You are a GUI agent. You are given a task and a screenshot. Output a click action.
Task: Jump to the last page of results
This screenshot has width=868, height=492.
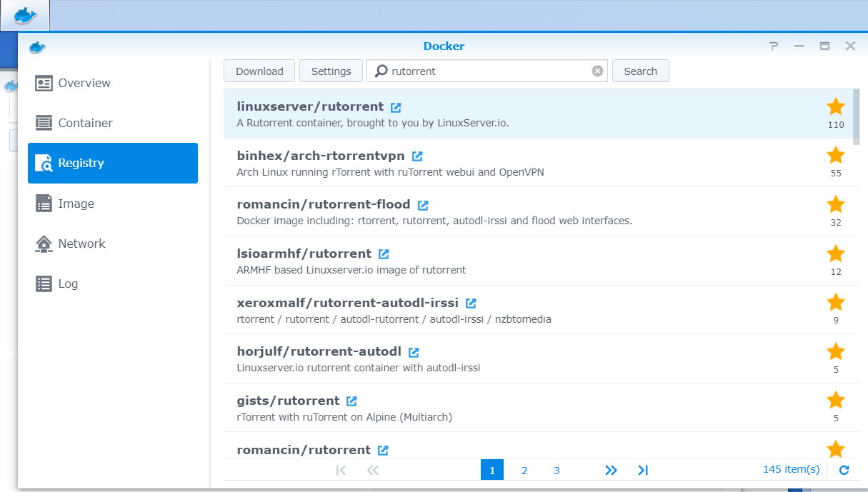[643, 470]
